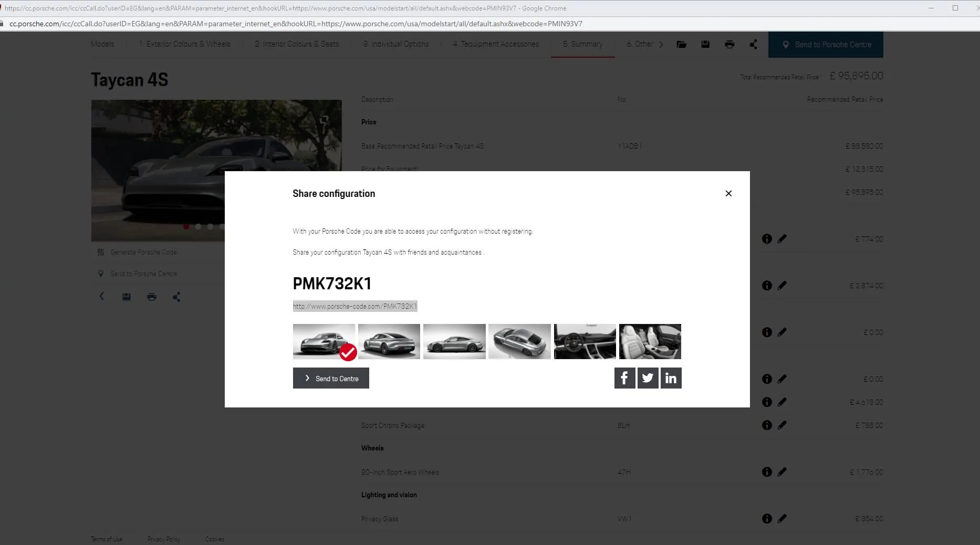Click the right chevron next to Other tab
Image resolution: width=980 pixels, height=545 pixels.
point(661,45)
